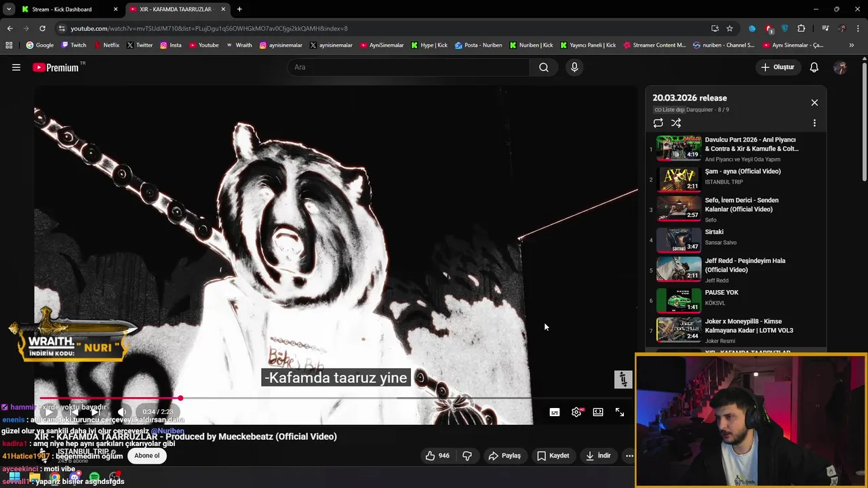Select Joker x Moneypill8 playlist entry
The height and width of the screenshot is (488, 868).
(735, 331)
